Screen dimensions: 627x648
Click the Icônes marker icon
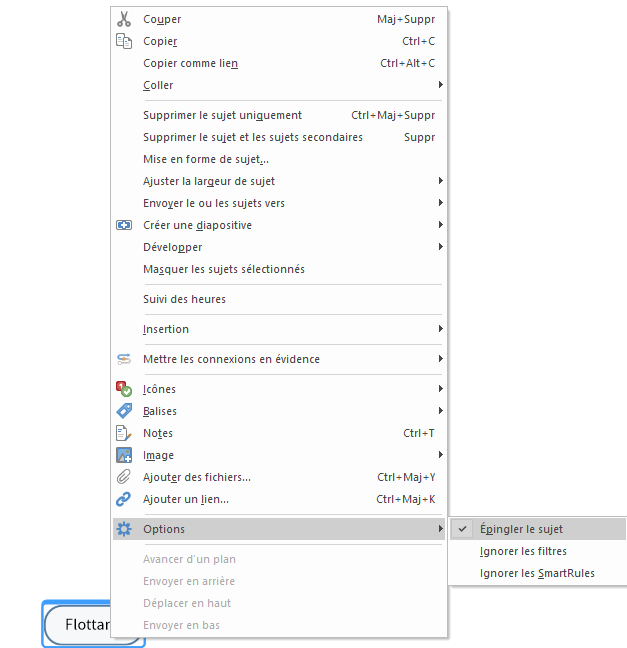point(124,389)
